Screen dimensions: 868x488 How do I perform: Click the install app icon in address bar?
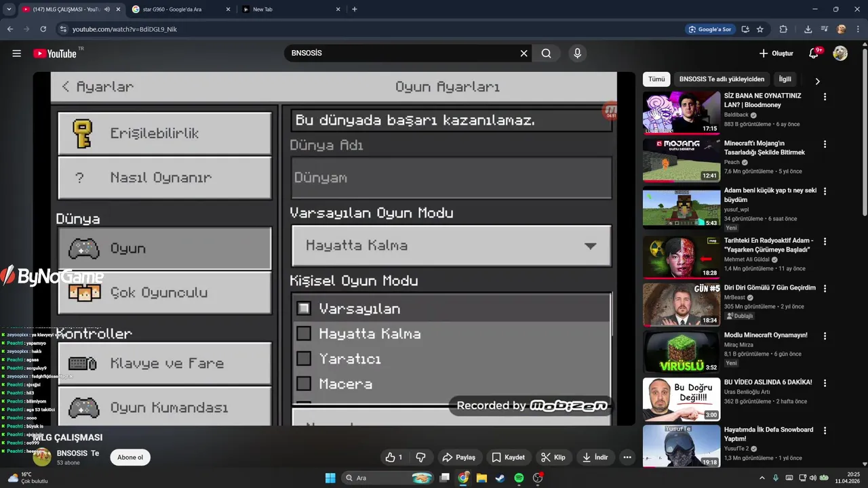coord(745,29)
